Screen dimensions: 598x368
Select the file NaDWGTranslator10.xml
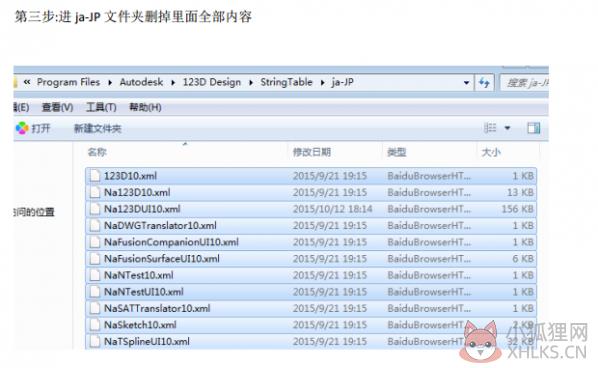pyautogui.click(x=311, y=225)
